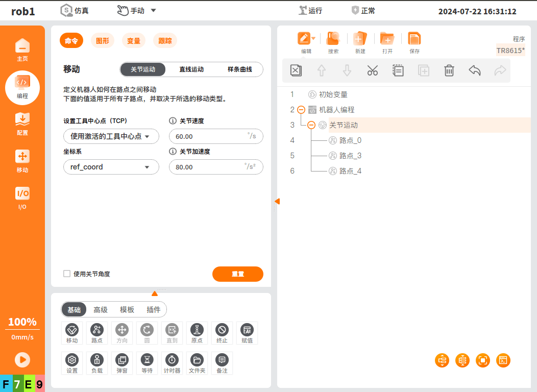537x392 pixels.
Task: Add a 赋值 assignment command
Action: tap(247, 333)
